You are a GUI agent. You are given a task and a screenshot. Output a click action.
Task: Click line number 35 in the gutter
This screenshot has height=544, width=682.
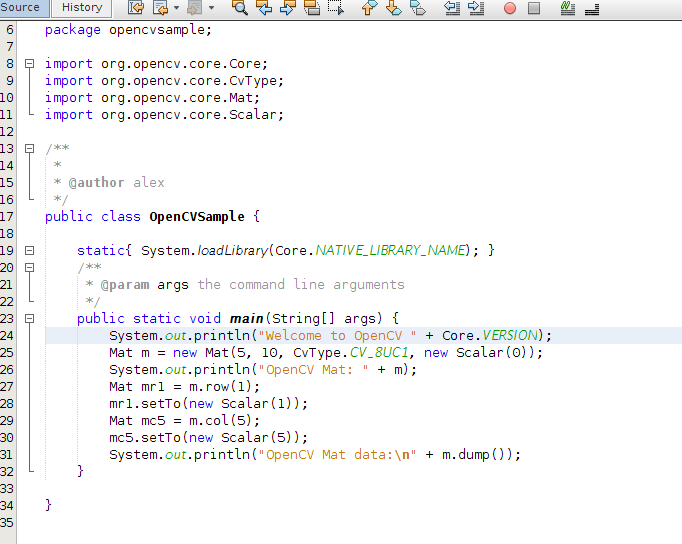7,522
